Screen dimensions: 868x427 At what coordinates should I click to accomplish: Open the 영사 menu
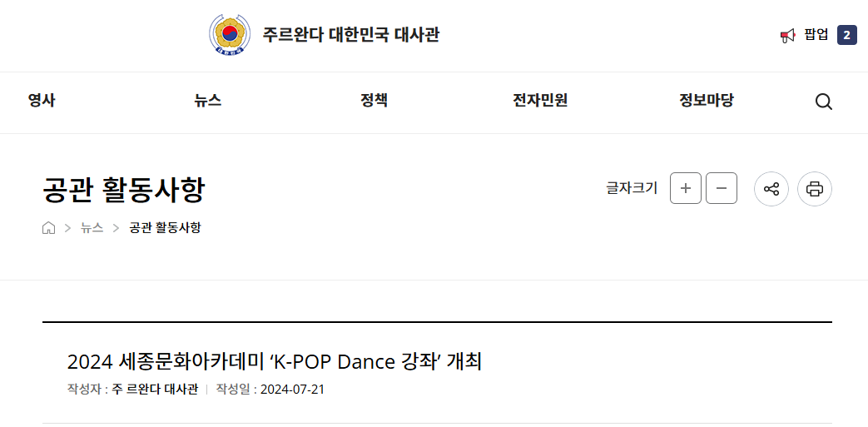point(42,101)
